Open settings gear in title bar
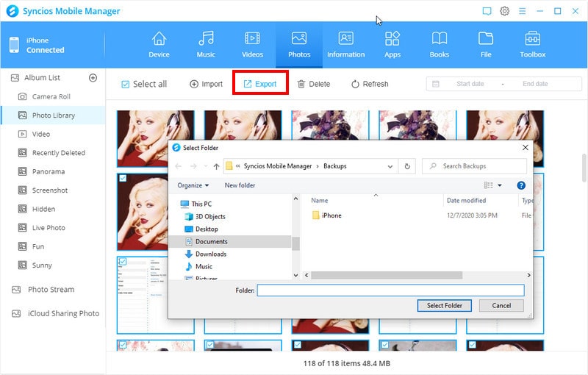The width and height of the screenshot is (588, 375). [504, 11]
